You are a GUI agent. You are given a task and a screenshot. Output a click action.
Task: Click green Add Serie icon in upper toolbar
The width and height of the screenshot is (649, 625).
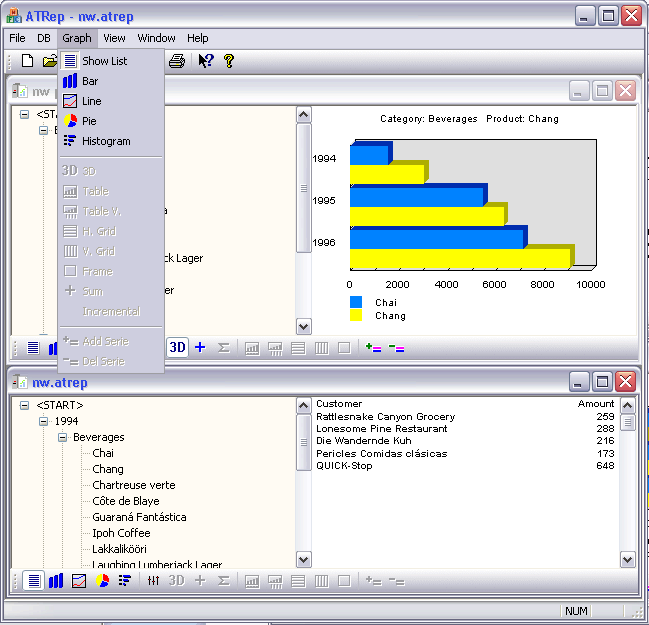373,348
